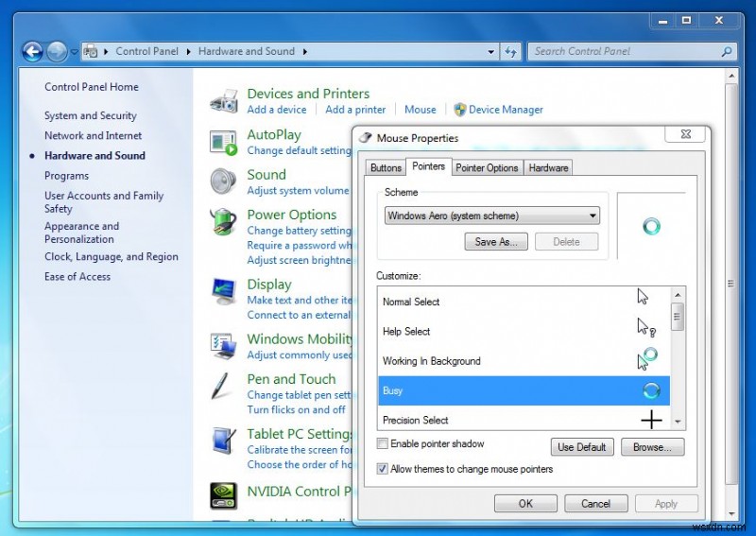
Task: Click the Sound speaker icon
Action: click(224, 181)
